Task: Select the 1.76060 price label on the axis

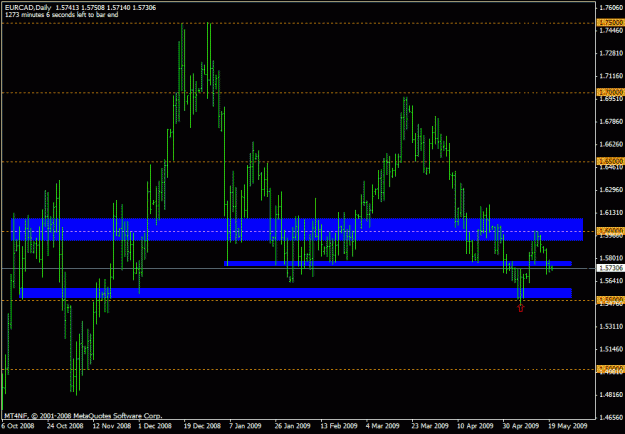Action: click(x=611, y=8)
